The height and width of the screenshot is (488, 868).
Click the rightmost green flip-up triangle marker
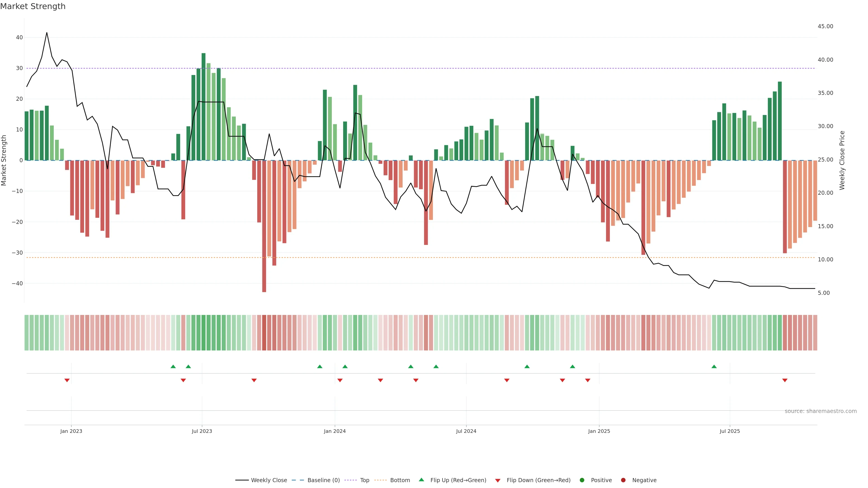(714, 366)
